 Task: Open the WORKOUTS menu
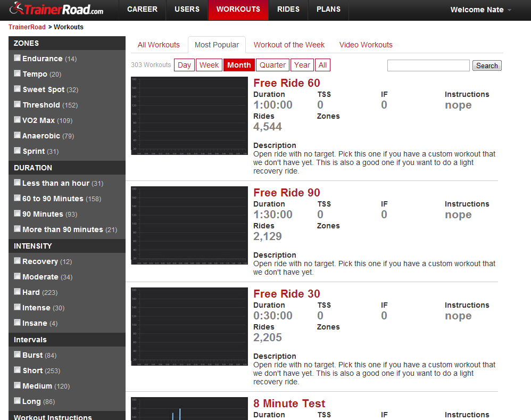point(238,10)
